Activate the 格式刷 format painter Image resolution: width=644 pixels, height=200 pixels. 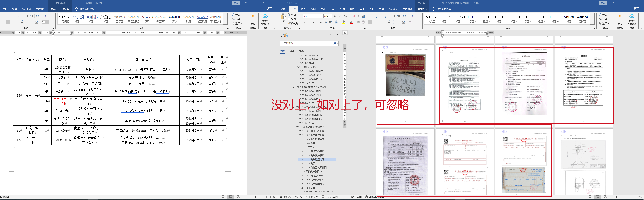[x=293, y=23]
